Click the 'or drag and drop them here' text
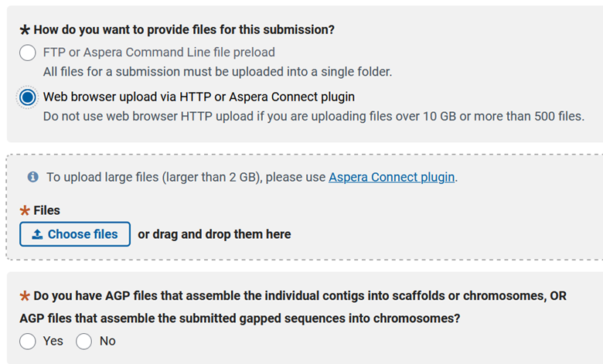 [x=214, y=234]
